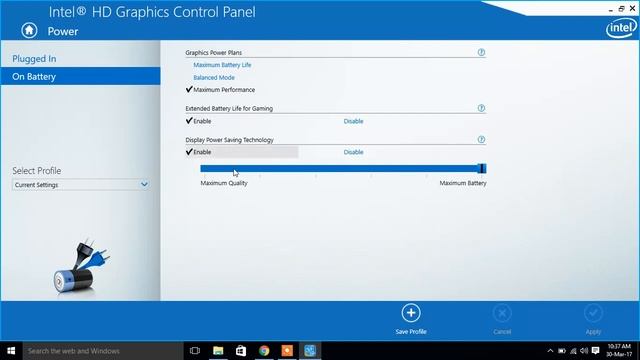Click the Intel logo
640x360 pixels.
(621, 28)
